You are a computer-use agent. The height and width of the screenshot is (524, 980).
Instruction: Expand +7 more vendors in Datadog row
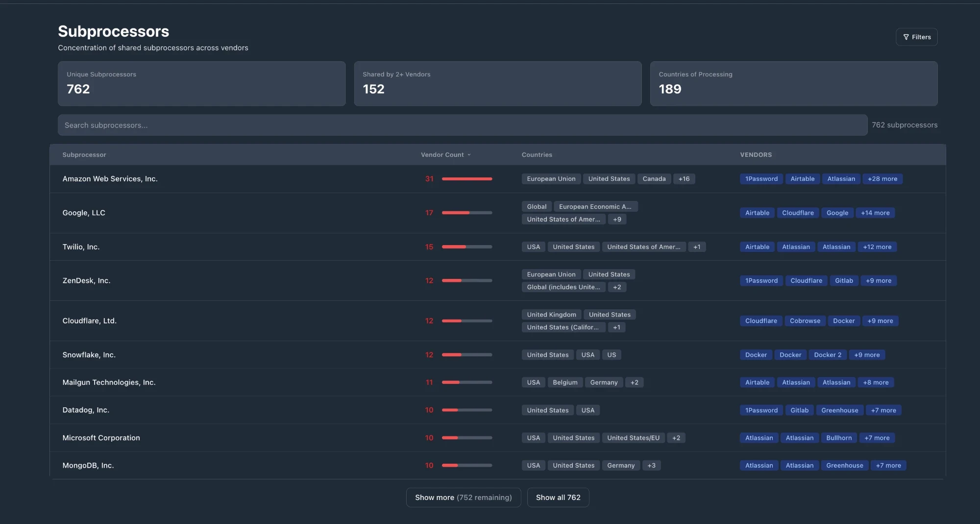pyautogui.click(x=883, y=410)
